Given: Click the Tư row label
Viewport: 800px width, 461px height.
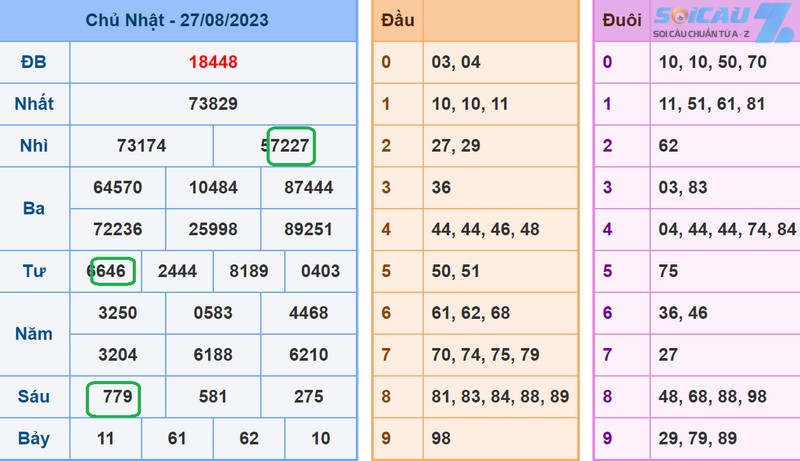Looking at the screenshot, I should click(x=34, y=271).
